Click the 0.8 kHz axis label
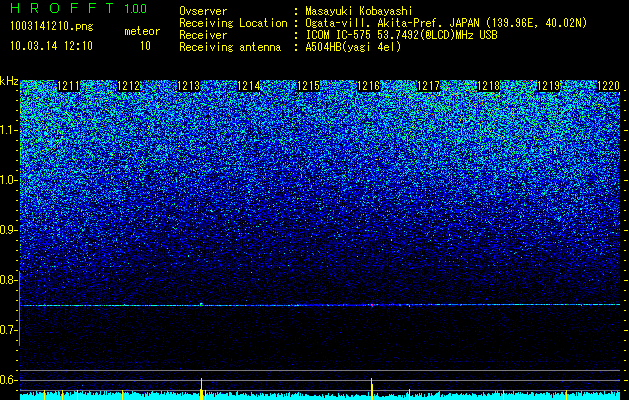Viewport: 629px width, 400px height. 8,280
